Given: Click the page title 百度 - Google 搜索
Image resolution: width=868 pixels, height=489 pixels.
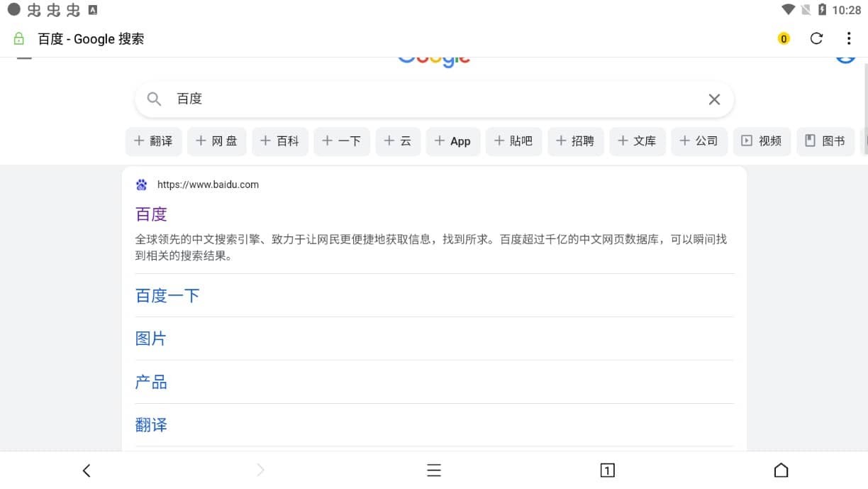Looking at the screenshot, I should click(x=91, y=39).
